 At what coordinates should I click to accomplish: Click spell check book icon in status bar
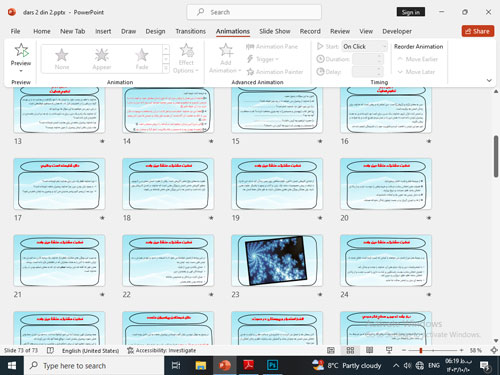coord(50,350)
